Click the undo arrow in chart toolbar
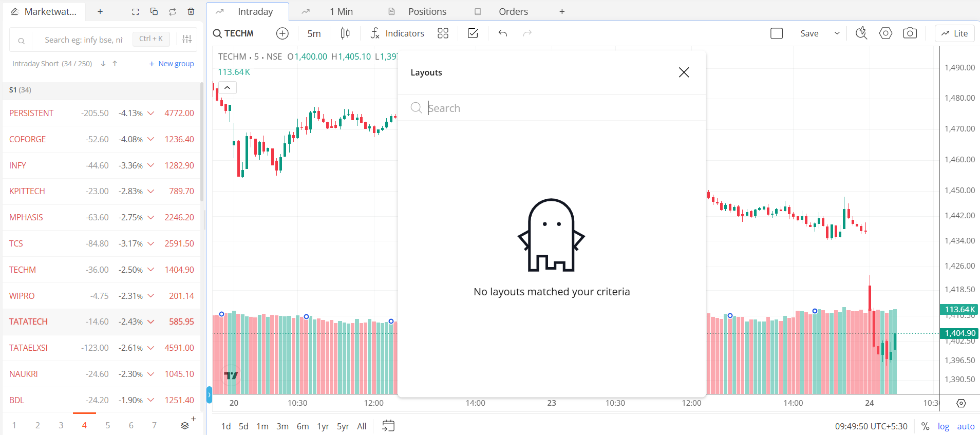The image size is (980, 435). coord(502,33)
